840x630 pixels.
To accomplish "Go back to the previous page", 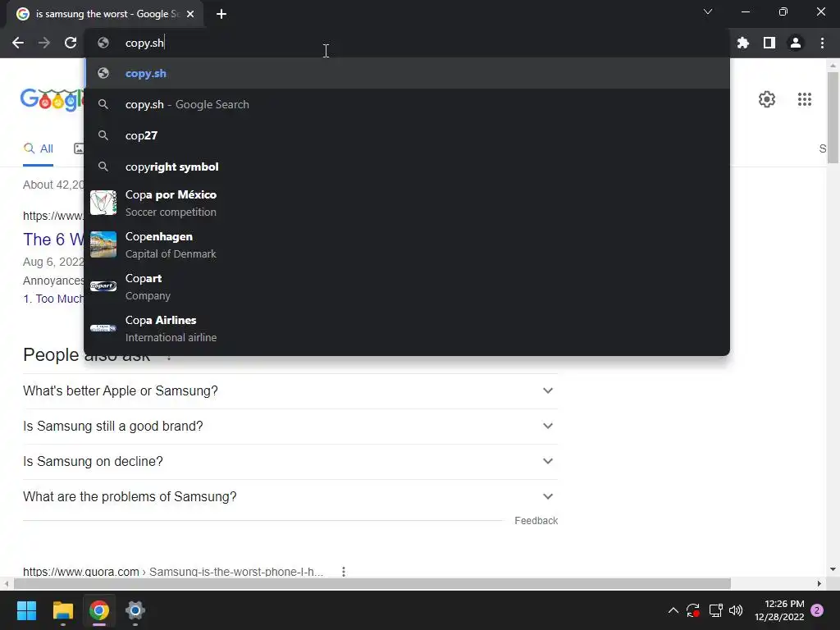I will (18, 43).
